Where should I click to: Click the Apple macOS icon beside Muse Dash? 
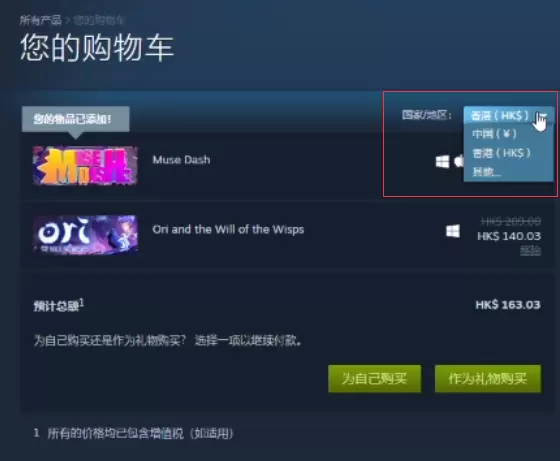459,161
